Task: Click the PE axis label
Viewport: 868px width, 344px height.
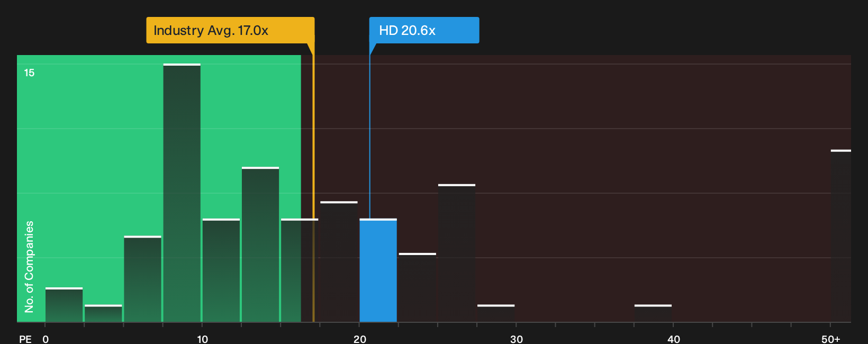Action: tap(25, 339)
